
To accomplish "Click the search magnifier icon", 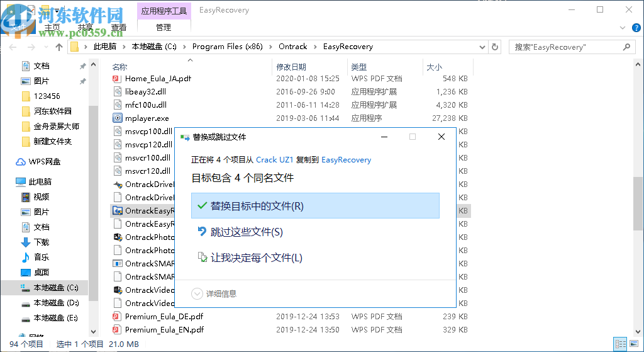I will pos(626,47).
